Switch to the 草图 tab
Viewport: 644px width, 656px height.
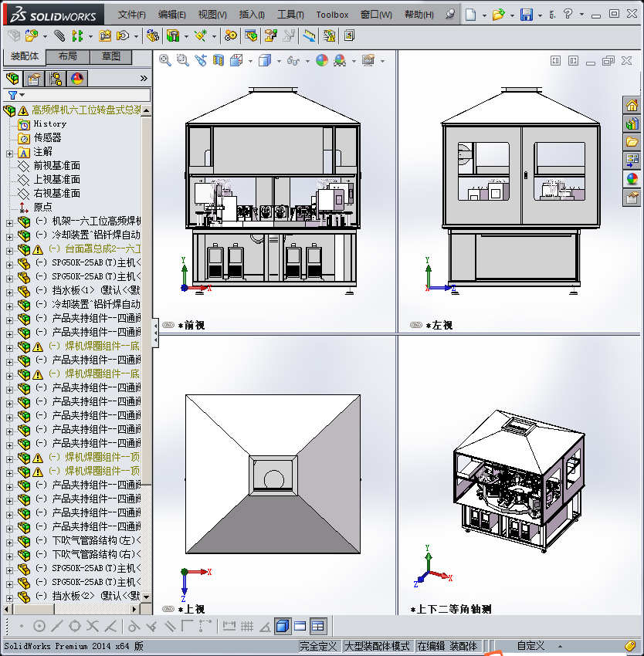111,56
